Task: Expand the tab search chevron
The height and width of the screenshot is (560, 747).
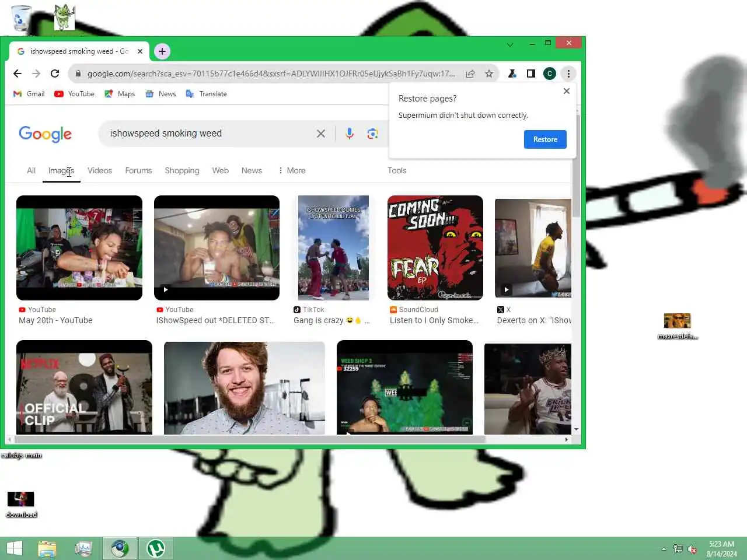Action: coord(510,44)
